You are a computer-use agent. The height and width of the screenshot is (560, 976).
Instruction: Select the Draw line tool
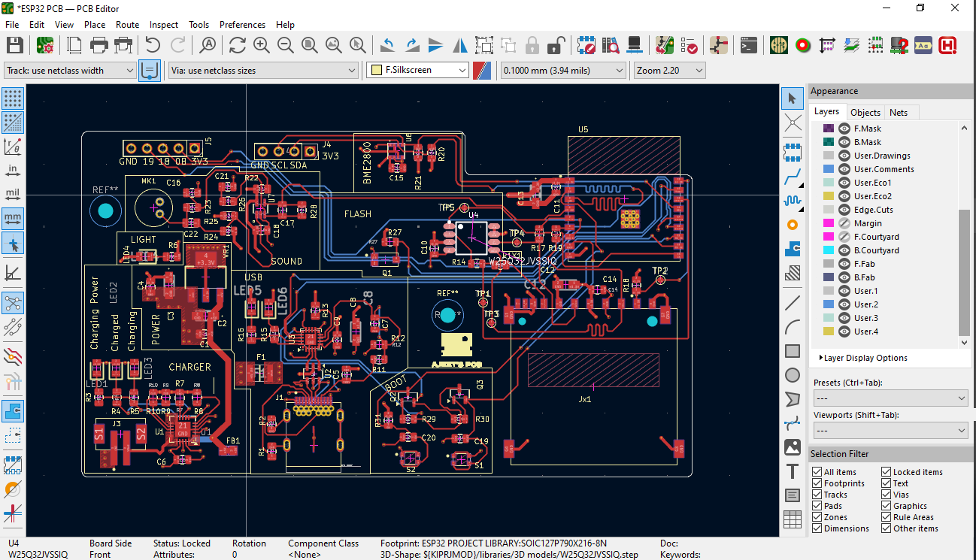792,303
